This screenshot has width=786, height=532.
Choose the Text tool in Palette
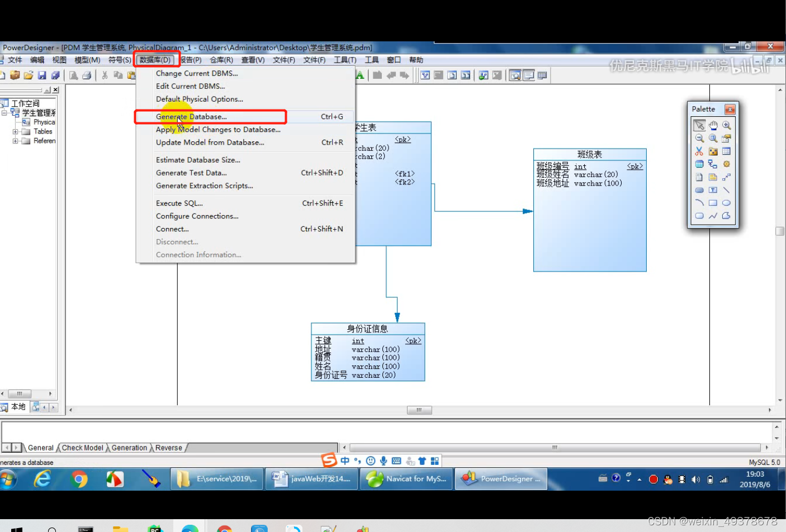point(713,190)
